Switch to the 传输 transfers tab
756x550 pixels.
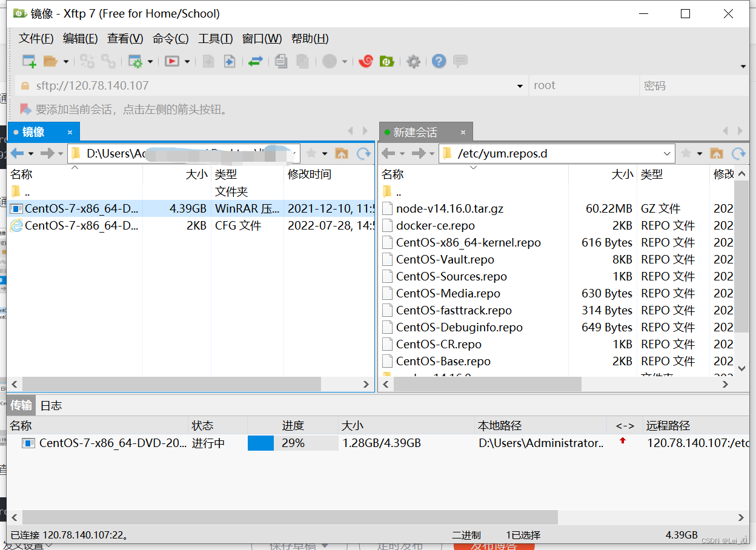[x=21, y=405]
